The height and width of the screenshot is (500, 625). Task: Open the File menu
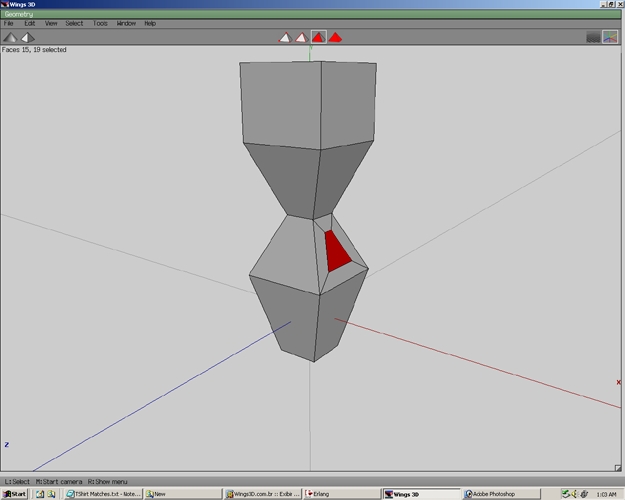8,24
